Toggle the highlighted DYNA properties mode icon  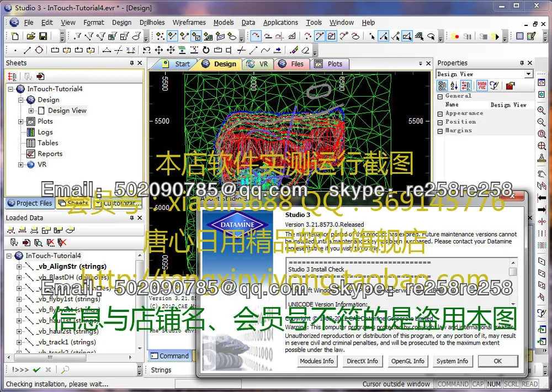482,85
